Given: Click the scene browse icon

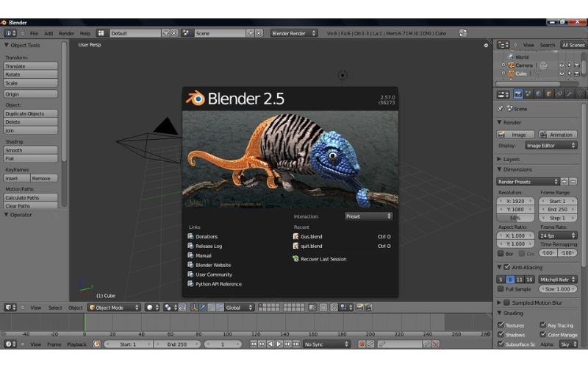Looking at the screenshot, I should click(x=186, y=33).
